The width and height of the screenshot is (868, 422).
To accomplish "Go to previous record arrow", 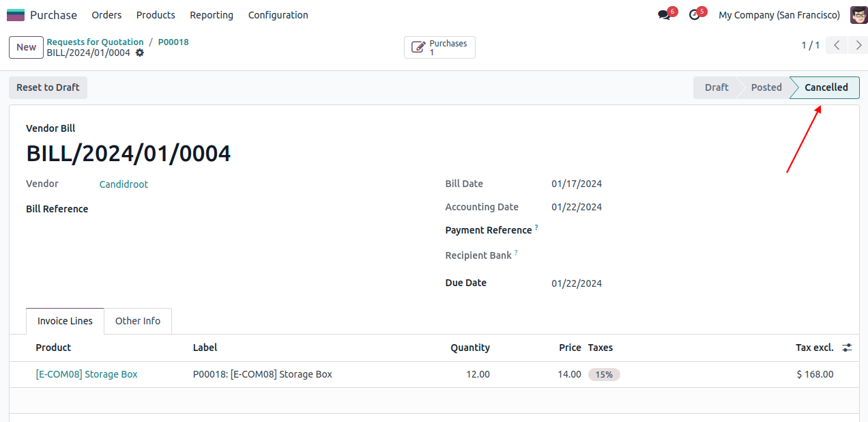I will click(x=837, y=46).
